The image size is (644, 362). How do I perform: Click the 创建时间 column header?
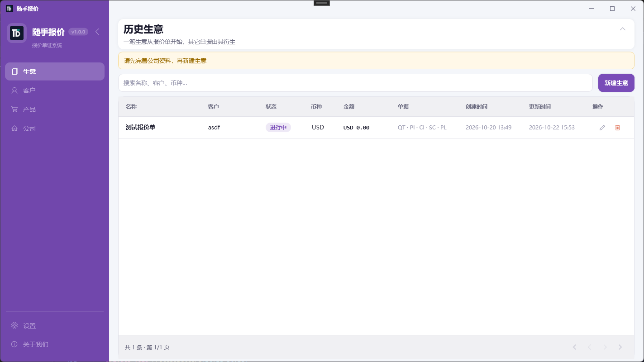tap(477, 107)
